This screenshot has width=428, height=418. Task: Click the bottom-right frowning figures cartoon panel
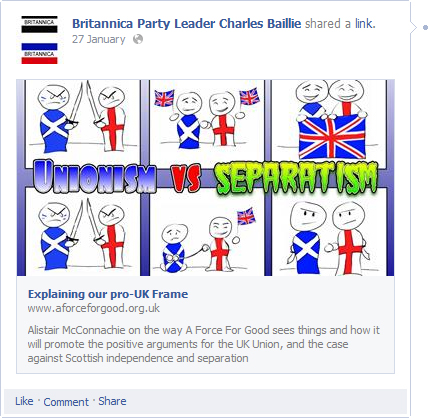point(329,233)
